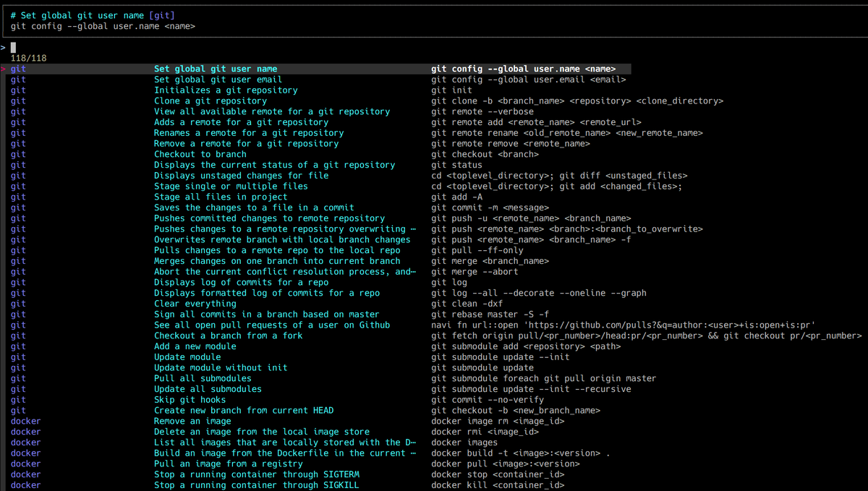Select 'Adds a remote for a git repository'

241,122
